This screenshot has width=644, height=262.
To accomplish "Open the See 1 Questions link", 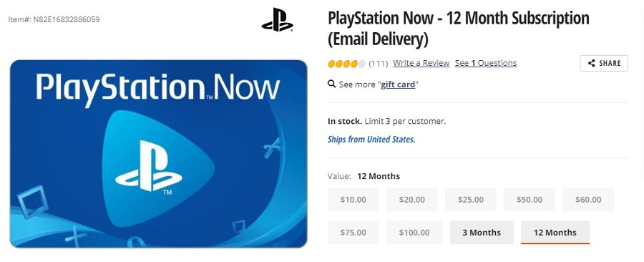I will coord(486,63).
